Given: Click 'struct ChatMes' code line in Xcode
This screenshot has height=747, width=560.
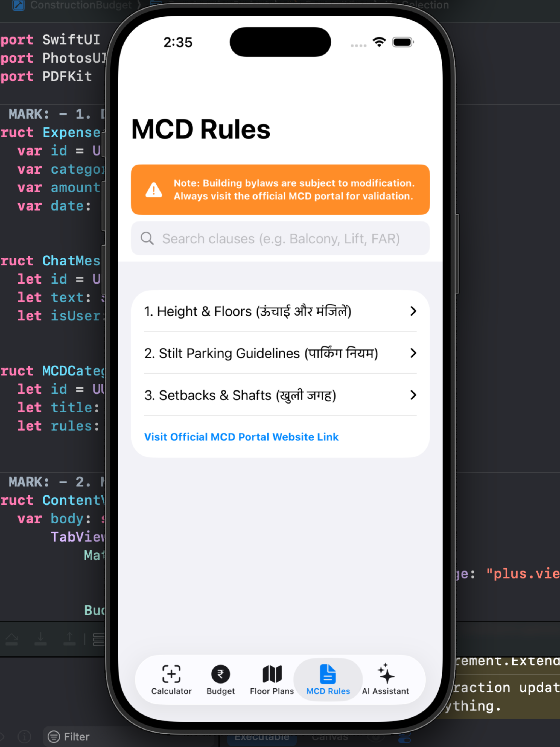Looking at the screenshot, I should (x=50, y=261).
